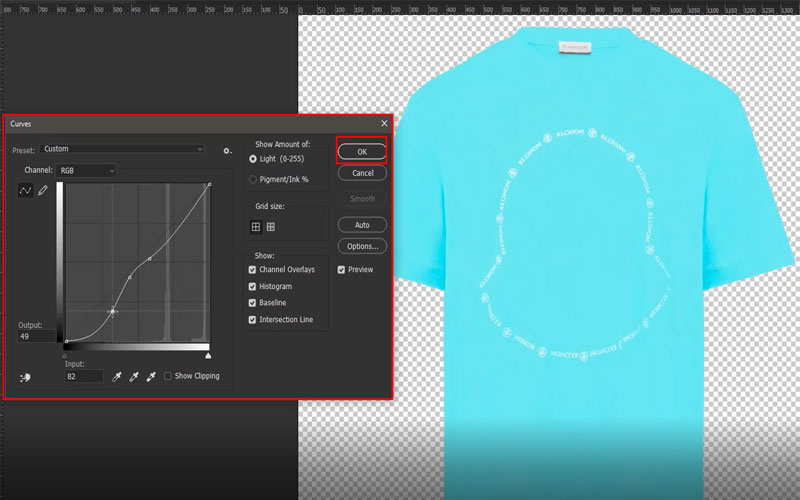800x500 pixels.
Task: Click the OK button in Curves dialog
Action: point(362,152)
